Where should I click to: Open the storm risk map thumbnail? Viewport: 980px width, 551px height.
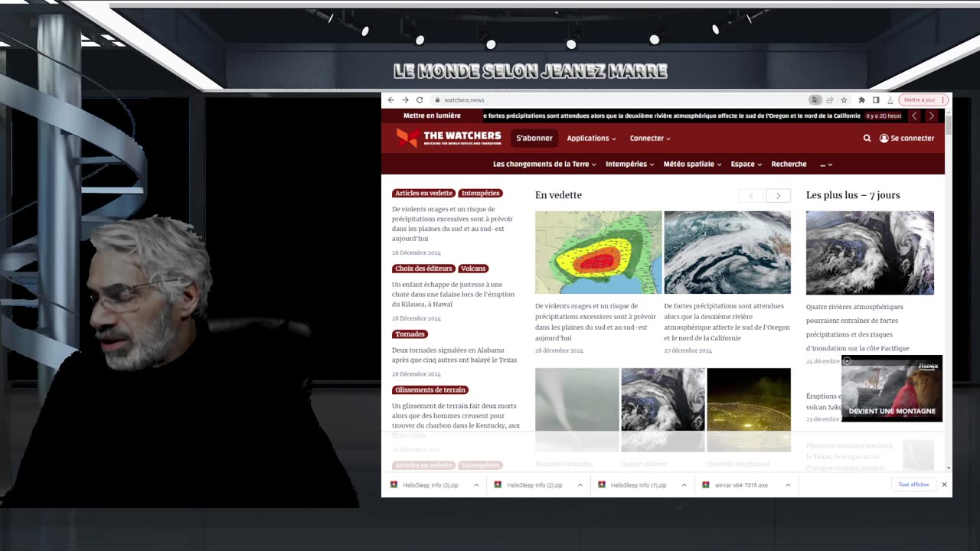tap(598, 253)
